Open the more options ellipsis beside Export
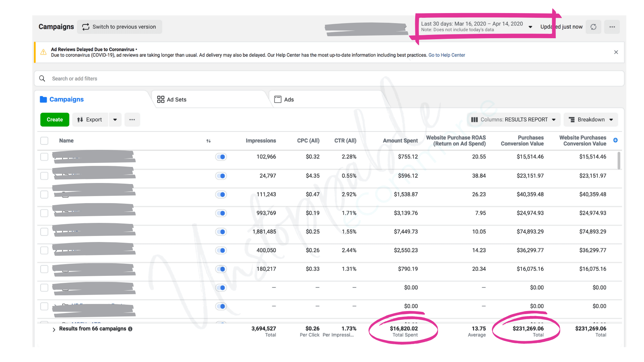 coord(132,120)
